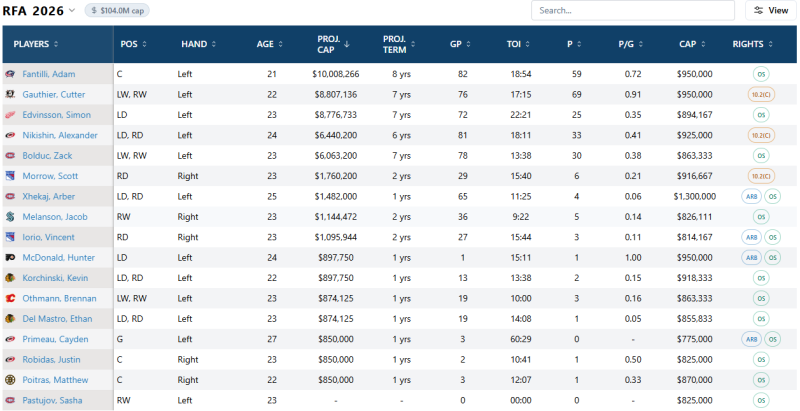This screenshot has height=411, width=800.
Task: Click the ARB badge in Xhekaj's row
Action: click(x=751, y=196)
